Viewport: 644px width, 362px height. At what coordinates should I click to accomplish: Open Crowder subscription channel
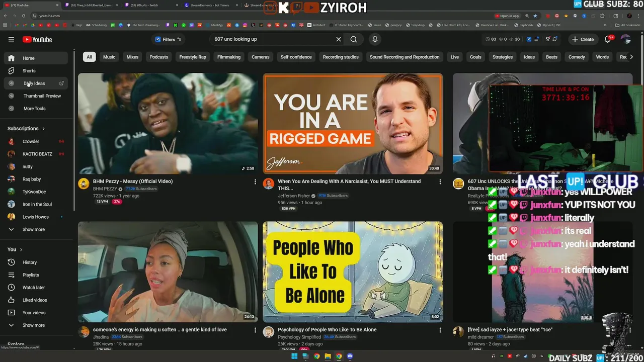[x=36, y=142]
